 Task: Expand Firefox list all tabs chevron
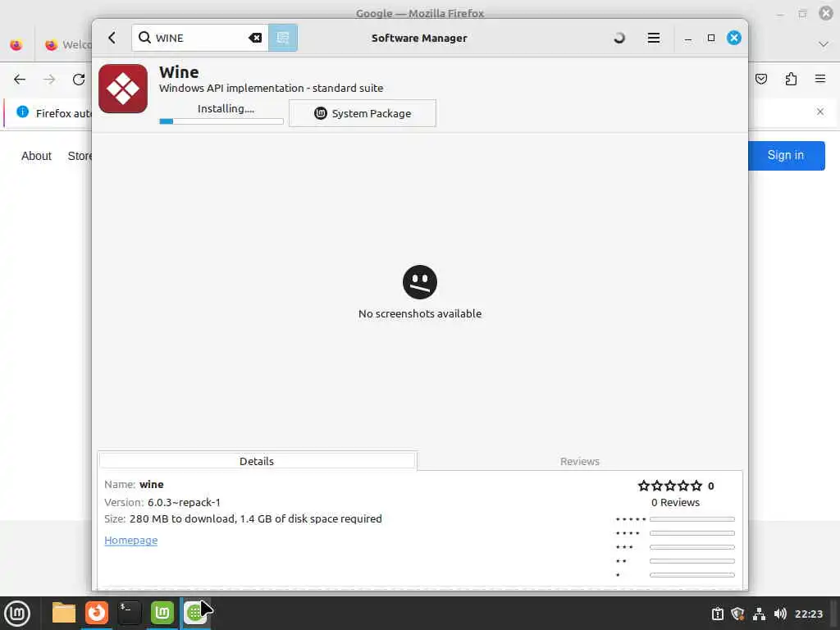pyautogui.click(x=824, y=44)
